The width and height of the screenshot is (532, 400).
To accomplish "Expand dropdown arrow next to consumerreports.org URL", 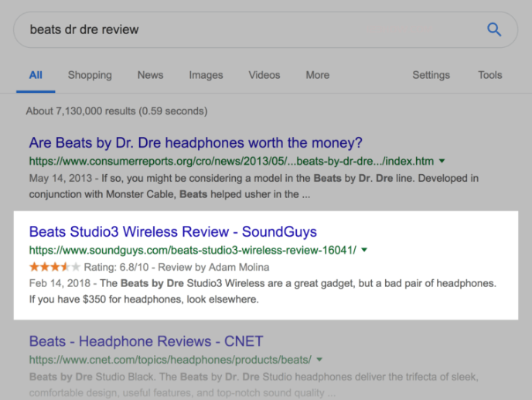I will (x=442, y=162).
